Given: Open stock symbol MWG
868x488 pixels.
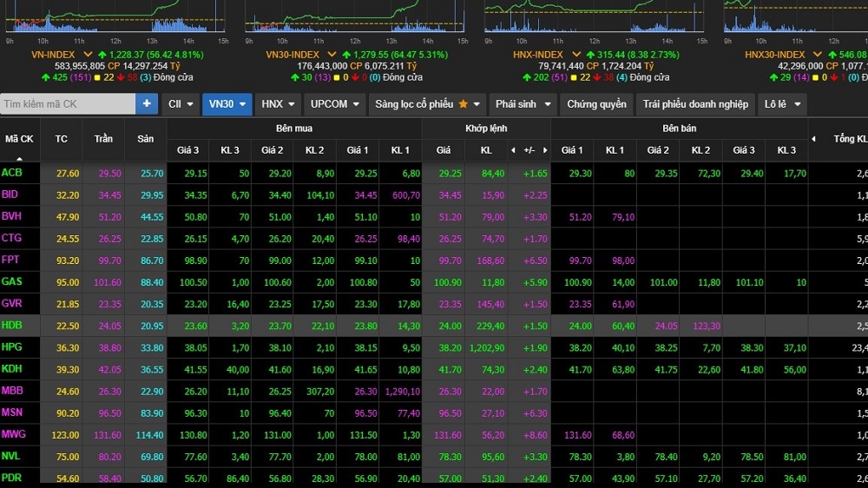Looking at the screenshot, I should coord(13,434).
